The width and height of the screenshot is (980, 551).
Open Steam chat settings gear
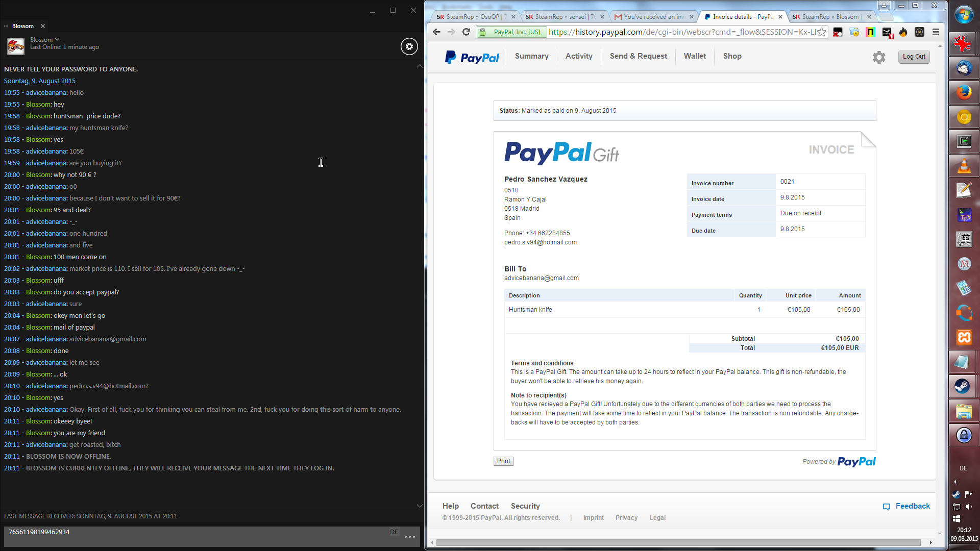[409, 46]
